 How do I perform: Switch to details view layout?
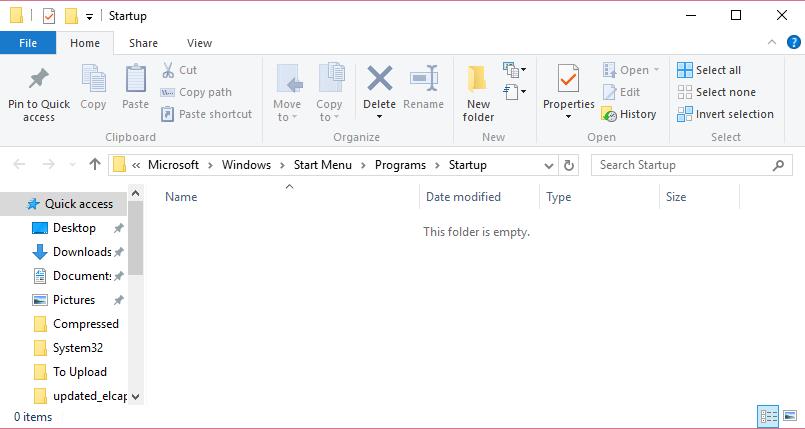pyautogui.click(x=768, y=416)
